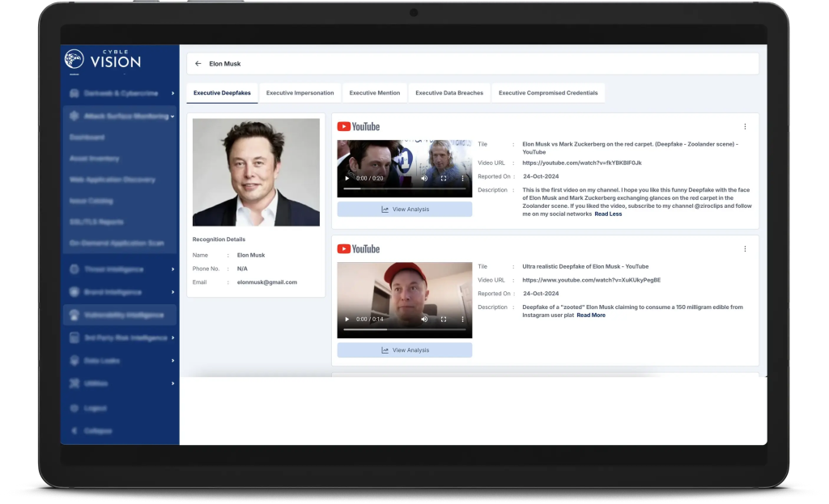829x504 pixels.
Task: Open the three-dot menu of the second YouTube card
Action: click(x=745, y=249)
